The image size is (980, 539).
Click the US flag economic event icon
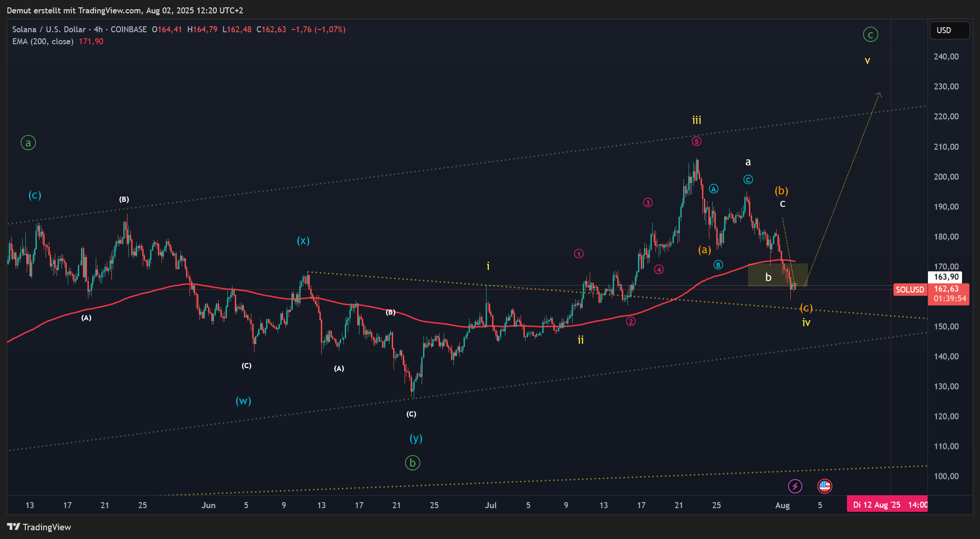point(824,486)
